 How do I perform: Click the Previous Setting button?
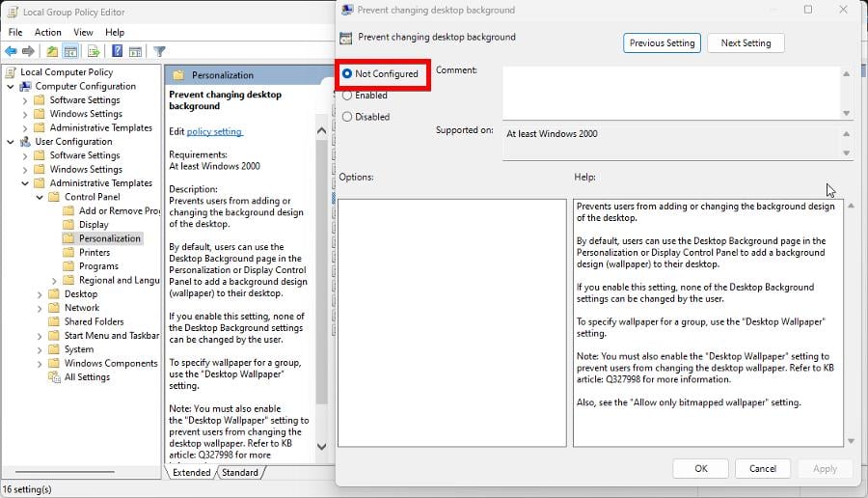click(x=662, y=43)
